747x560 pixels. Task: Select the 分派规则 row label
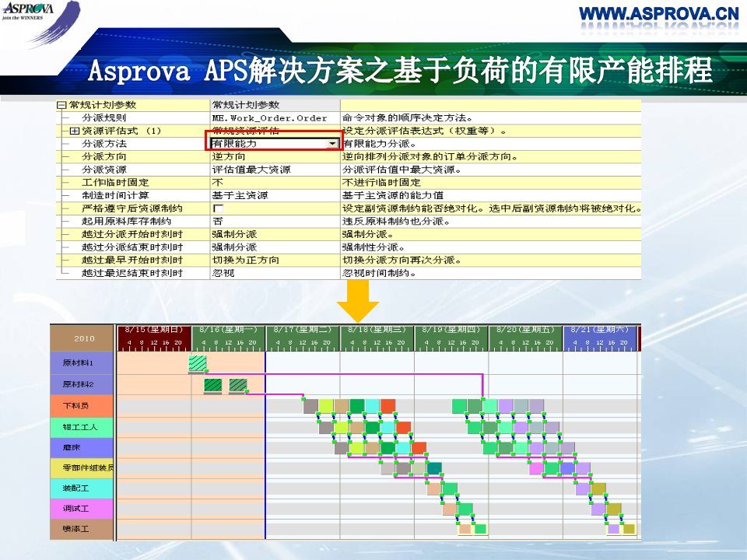click(x=103, y=118)
